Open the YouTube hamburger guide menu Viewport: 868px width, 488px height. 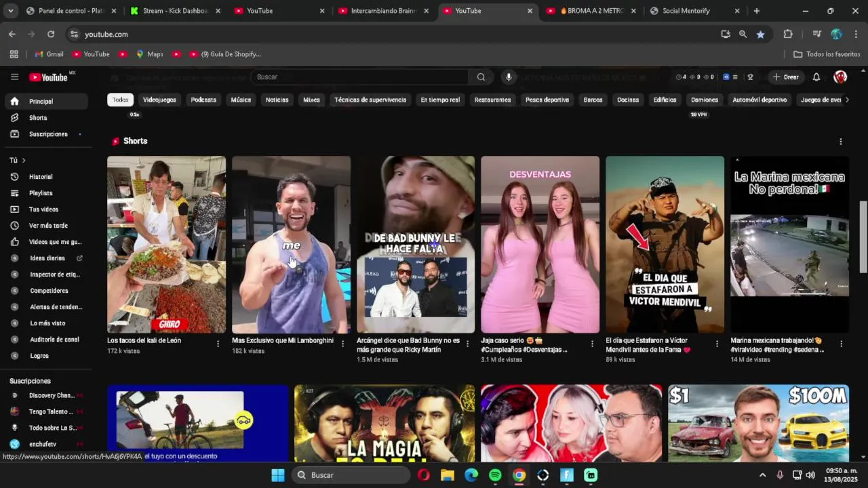(x=14, y=77)
